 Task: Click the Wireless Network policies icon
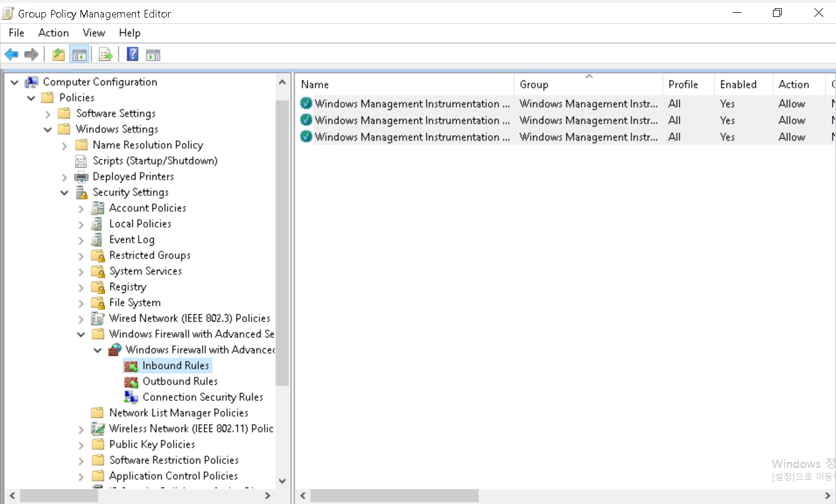[97, 429]
